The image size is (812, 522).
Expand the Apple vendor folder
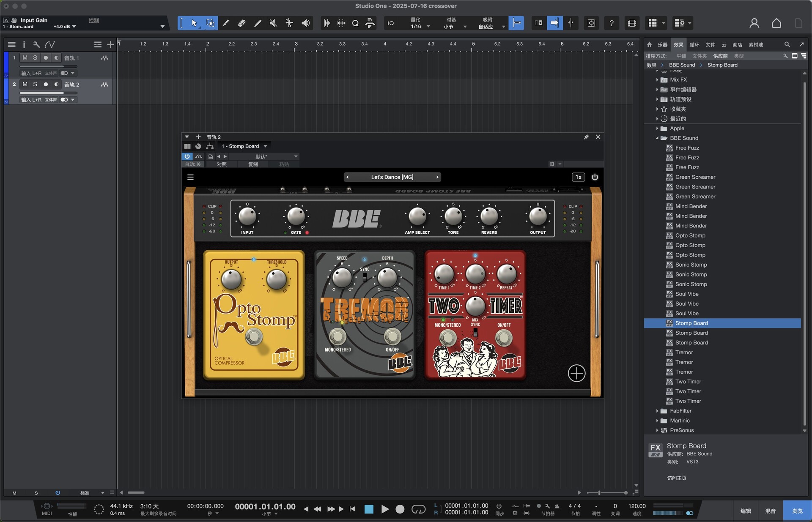tap(657, 128)
